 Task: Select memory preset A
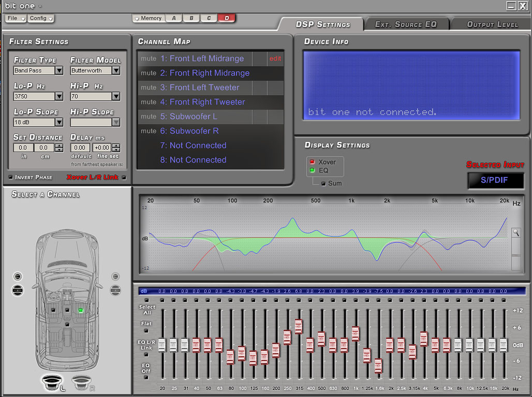[x=174, y=18]
